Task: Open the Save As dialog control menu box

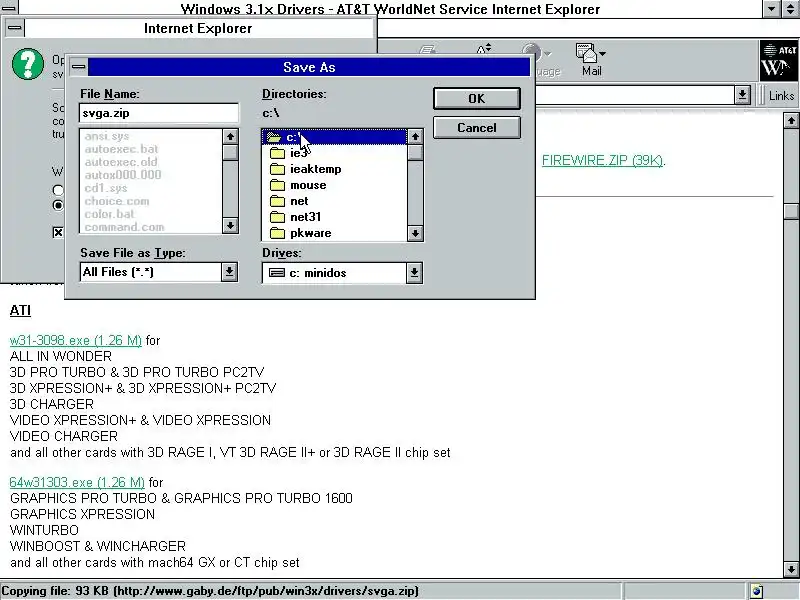Action: 79,67
